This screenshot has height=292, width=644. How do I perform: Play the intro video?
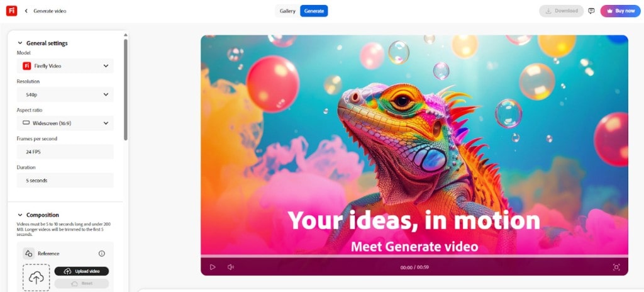point(213,267)
